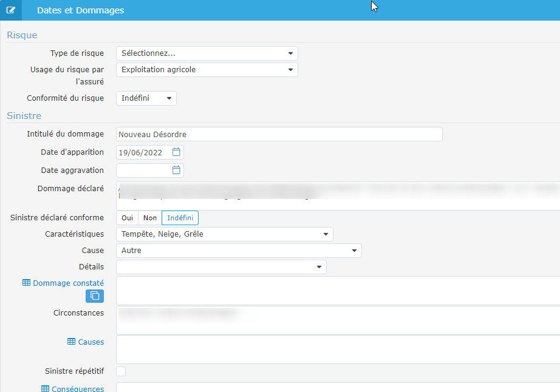
Task: Select Oui for Sinistre déclaré conforme
Action: coord(127,218)
